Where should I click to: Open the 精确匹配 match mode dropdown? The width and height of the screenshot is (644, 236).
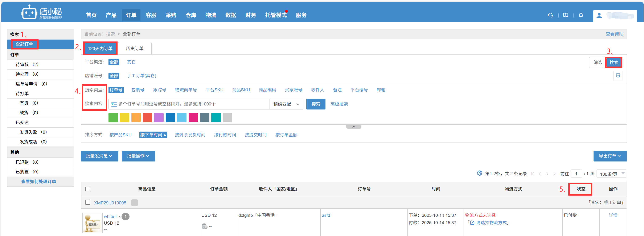(x=286, y=104)
